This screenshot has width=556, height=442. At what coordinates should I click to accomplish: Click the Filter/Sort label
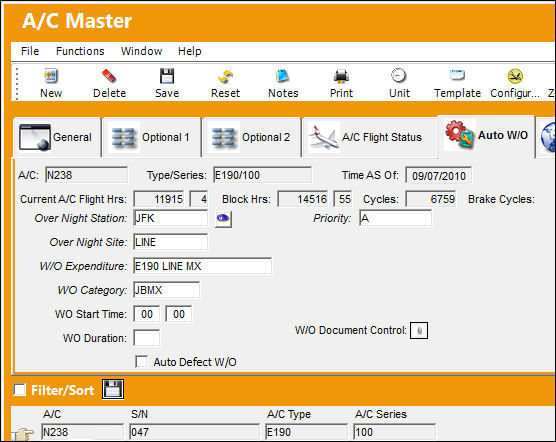62,390
